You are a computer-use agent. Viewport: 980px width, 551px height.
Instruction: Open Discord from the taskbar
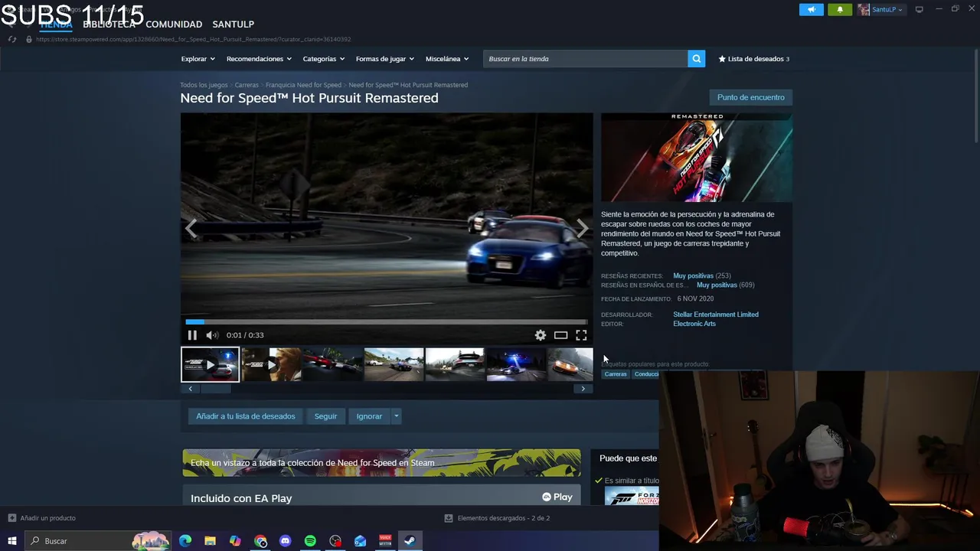click(x=286, y=541)
